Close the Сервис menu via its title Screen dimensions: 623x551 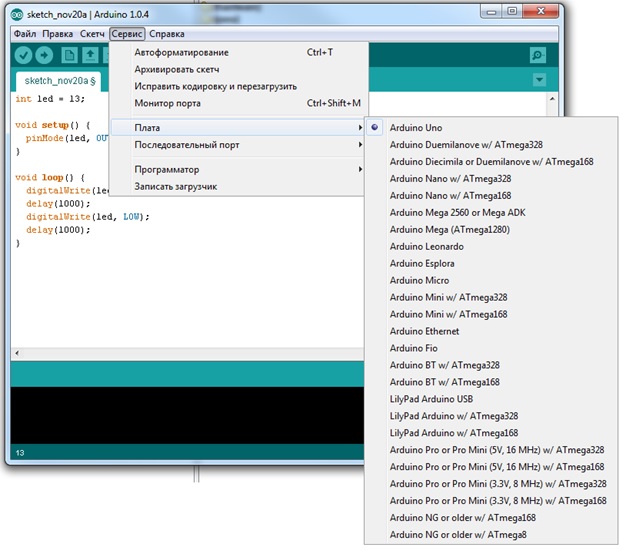[x=127, y=34]
